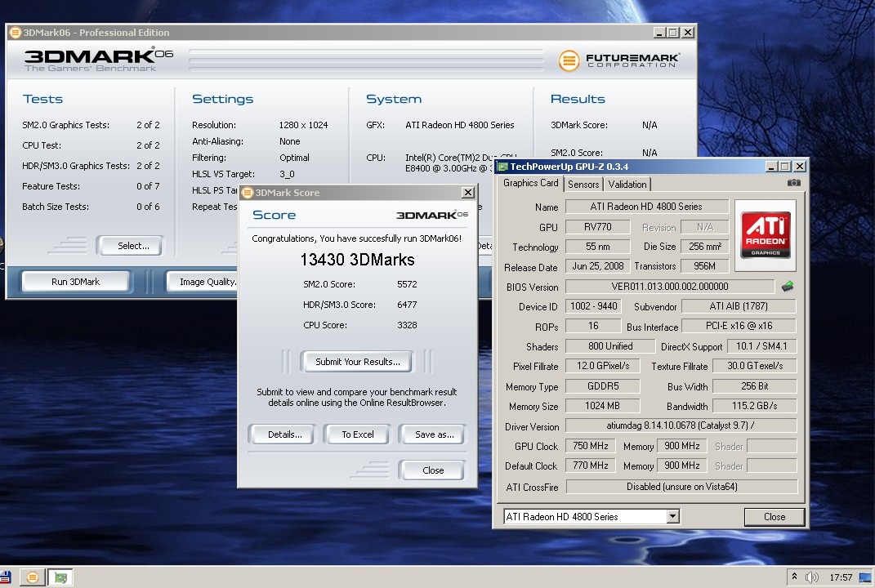Click the BIOS upload chip icon in GPU-Z
Image resolution: width=875 pixels, height=588 pixels.
788,287
